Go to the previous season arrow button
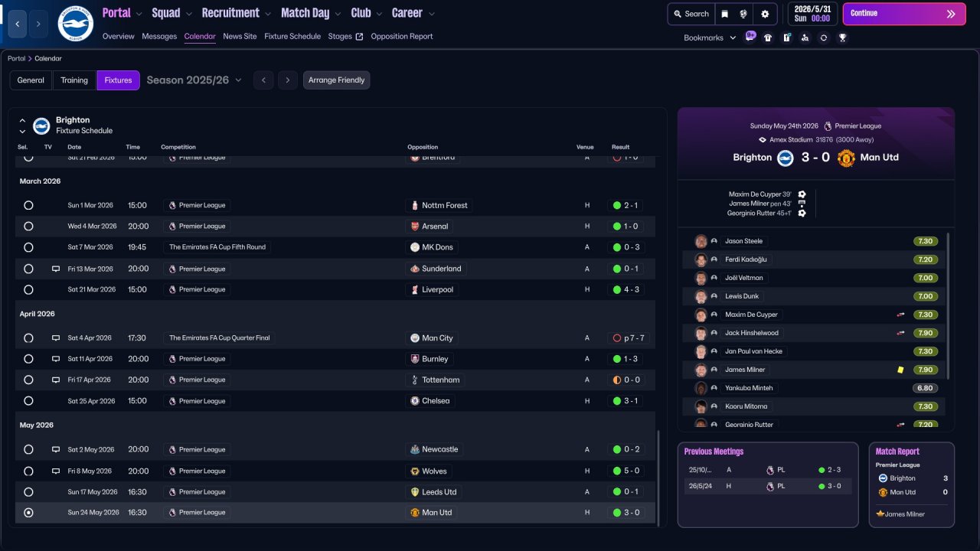 tap(263, 80)
